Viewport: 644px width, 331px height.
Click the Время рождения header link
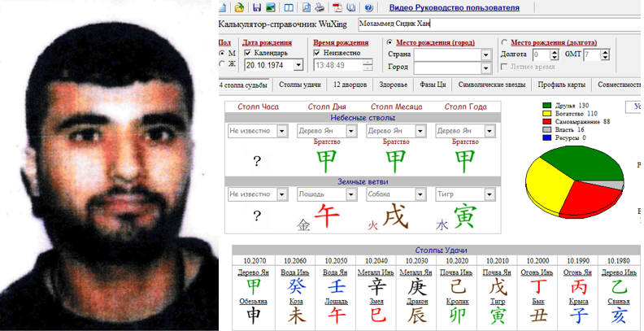tap(341, 42)
